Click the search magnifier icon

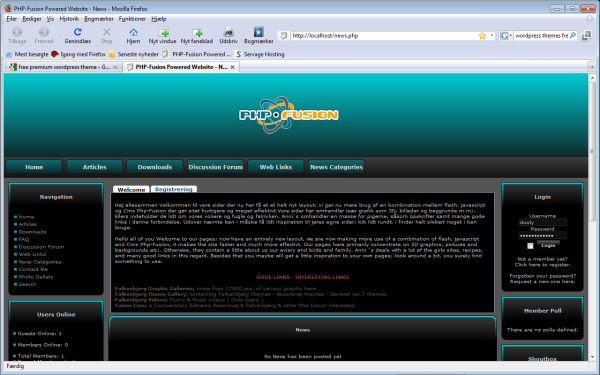tap(573, 36)
